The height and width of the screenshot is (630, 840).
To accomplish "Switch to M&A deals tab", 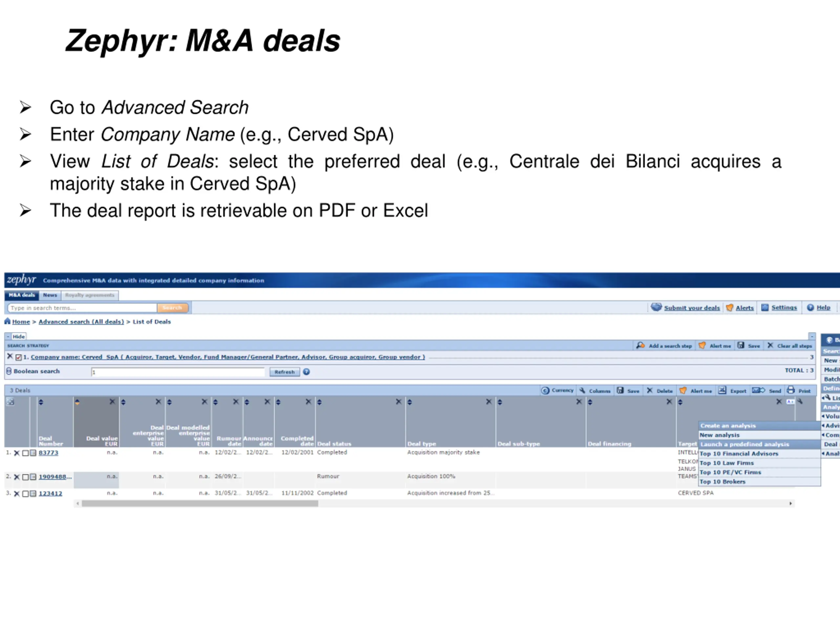I will point(22,295).
